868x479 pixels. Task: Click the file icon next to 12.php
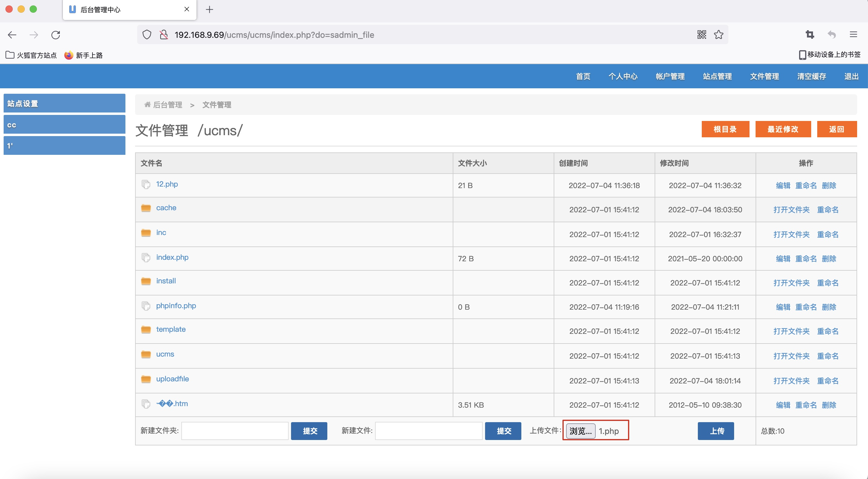[x=146, y=185]
